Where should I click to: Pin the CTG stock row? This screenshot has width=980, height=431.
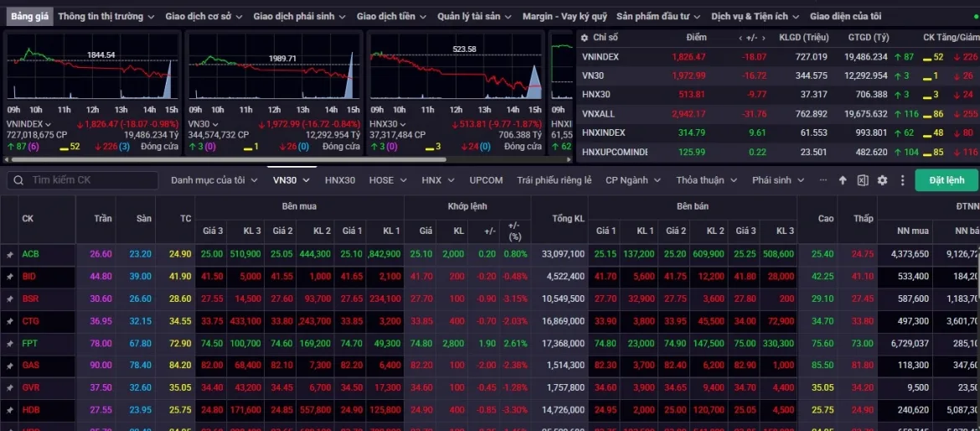coord(9,321)
